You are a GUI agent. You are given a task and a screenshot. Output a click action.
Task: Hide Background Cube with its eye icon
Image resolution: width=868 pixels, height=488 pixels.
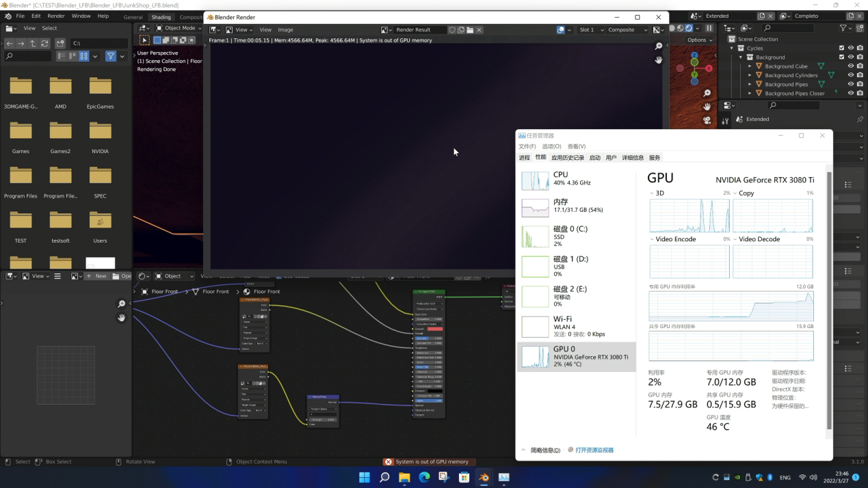(851, 66)
